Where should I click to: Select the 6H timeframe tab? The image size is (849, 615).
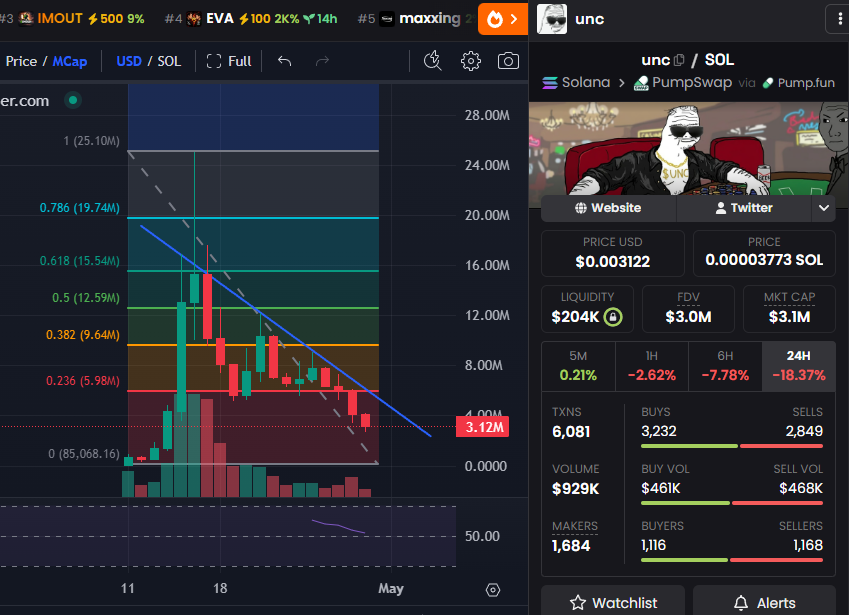pyautogui.click(x=725, y=366)
